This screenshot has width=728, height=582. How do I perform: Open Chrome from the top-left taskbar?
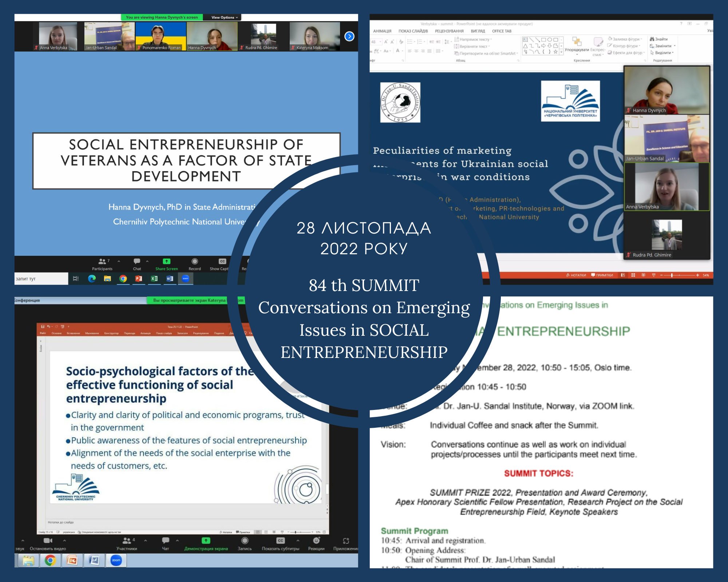click(x=123, y=279)
